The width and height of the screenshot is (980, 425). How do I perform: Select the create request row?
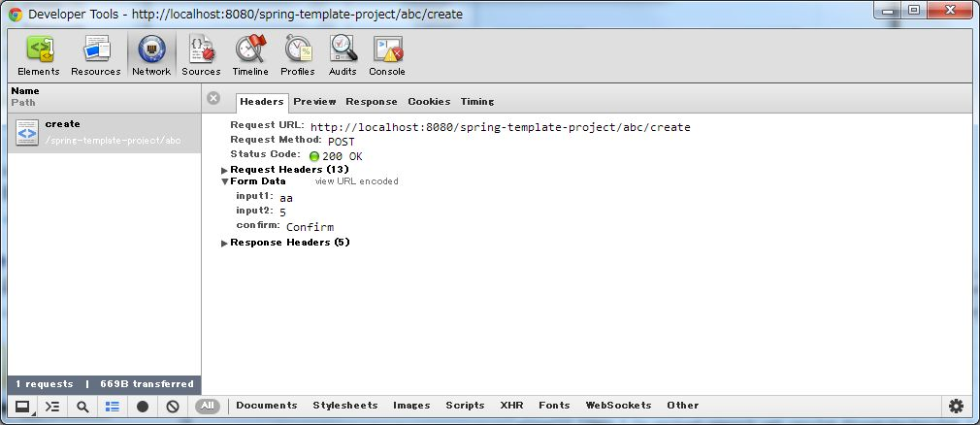coord(97,132)
